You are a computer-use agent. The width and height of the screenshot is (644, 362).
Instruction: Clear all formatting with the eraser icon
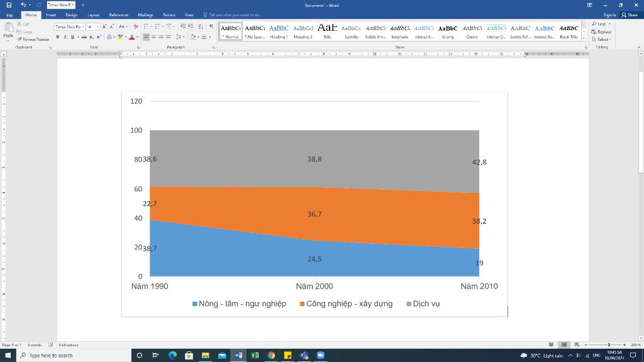click(x=136, y=26)
